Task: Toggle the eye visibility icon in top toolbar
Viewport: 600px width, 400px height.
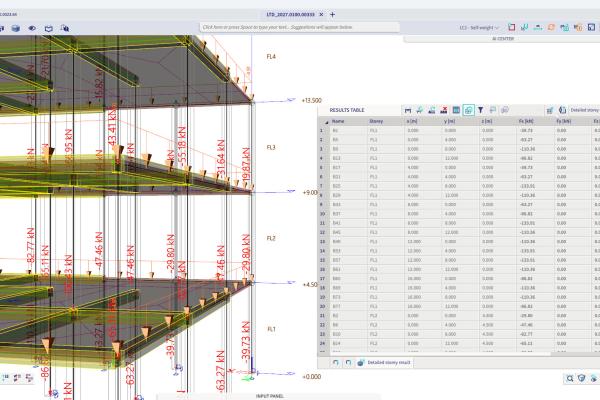Action: [x=32, y=28]
